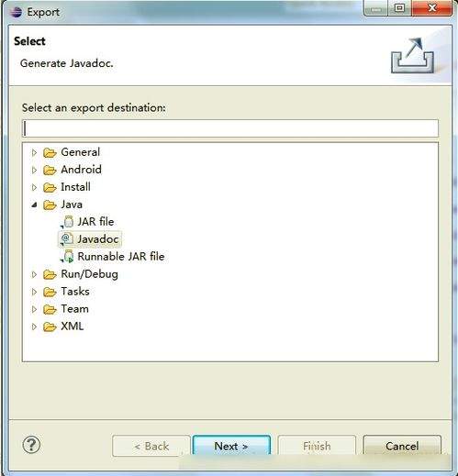This screenshot has width=458, height=476.
Task: Click the Run/Debug folder icon
Action: 50,274
